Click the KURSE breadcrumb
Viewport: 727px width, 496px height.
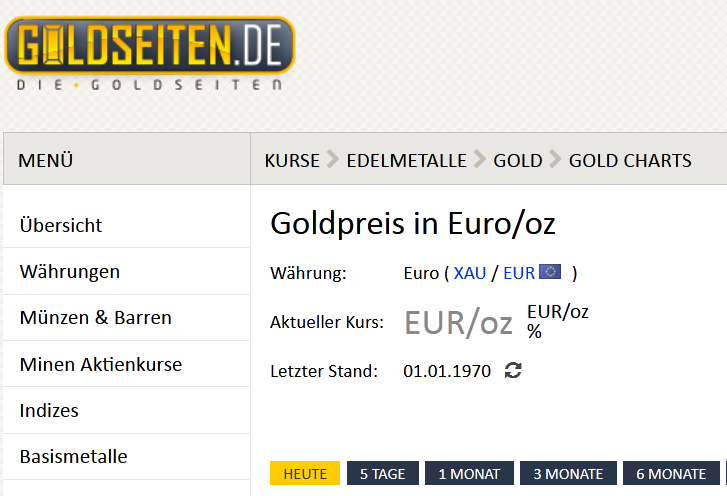292,160
